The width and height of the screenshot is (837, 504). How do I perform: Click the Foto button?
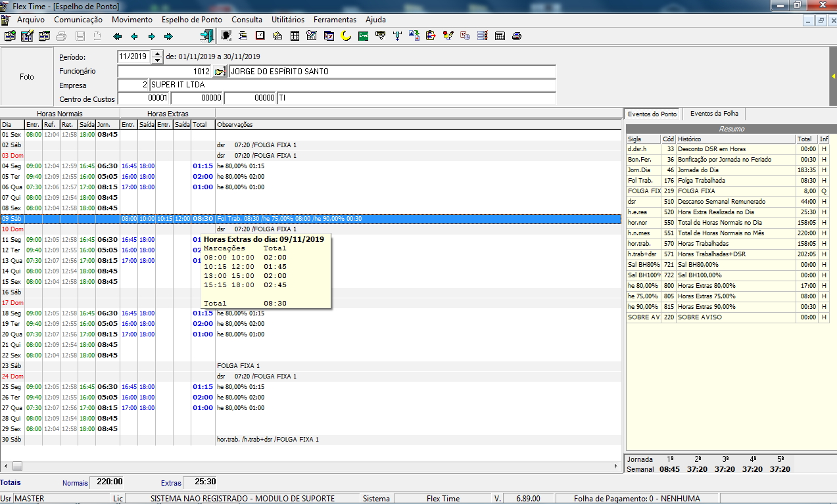click(27, 77)
